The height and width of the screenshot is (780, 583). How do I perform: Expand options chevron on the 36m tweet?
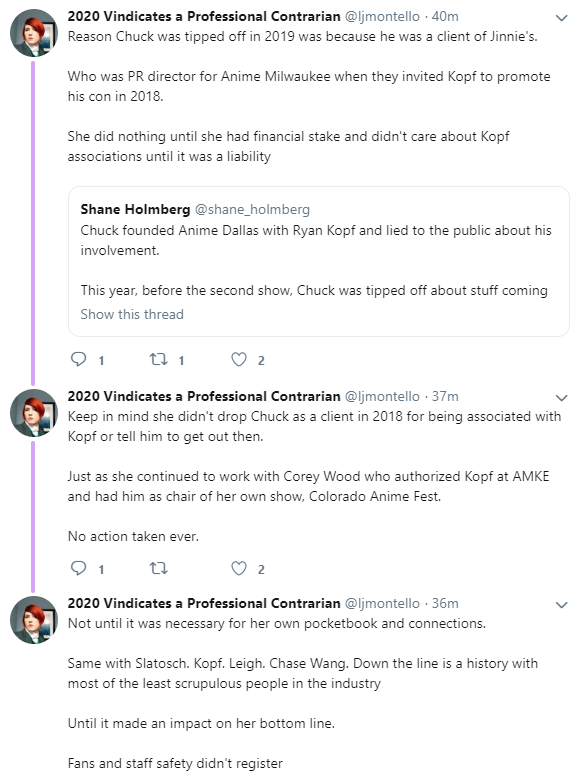click(x=562, y=605)
